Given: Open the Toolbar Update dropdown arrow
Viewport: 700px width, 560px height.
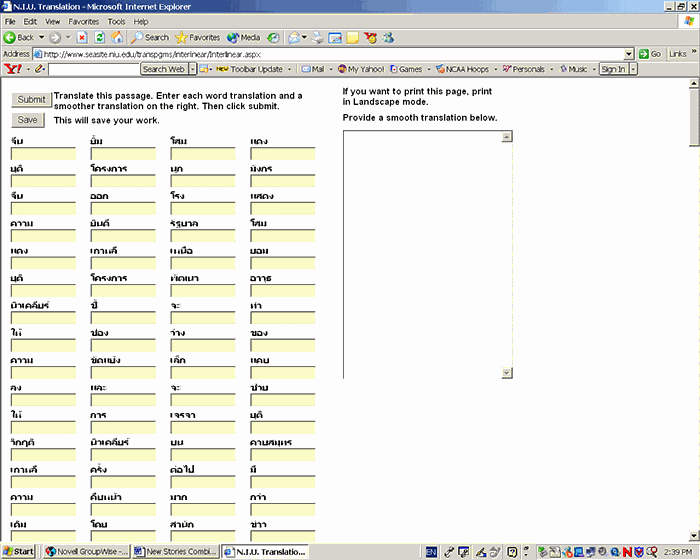Looking at the screenshot, I should (x=289, y=69).
